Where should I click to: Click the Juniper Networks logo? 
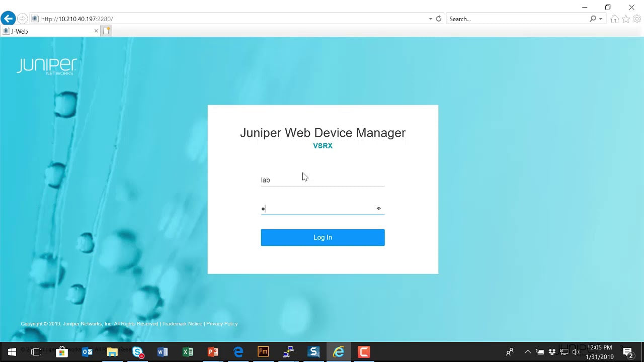pos(47,66)
